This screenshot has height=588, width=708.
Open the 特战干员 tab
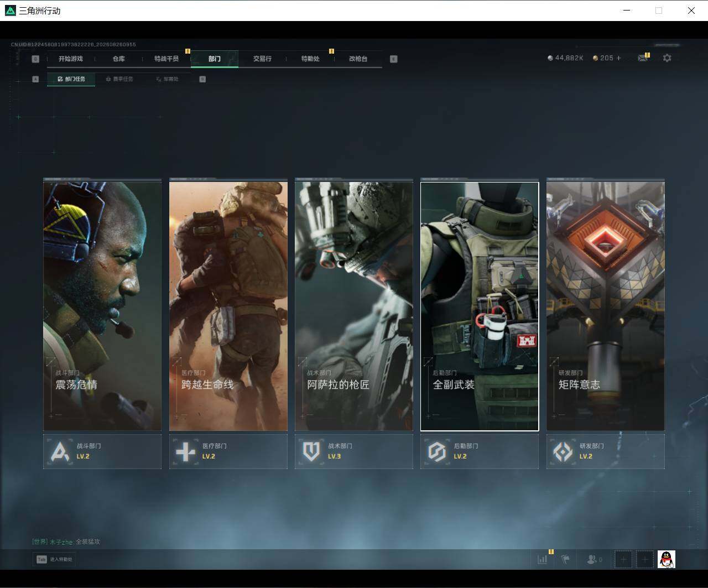click(x=166, y=59)
